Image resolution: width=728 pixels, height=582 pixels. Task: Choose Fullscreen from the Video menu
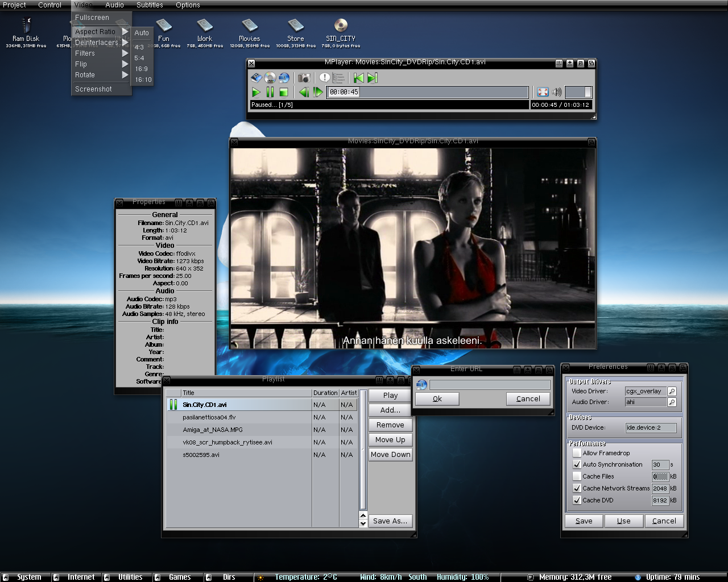coord(101,18)
